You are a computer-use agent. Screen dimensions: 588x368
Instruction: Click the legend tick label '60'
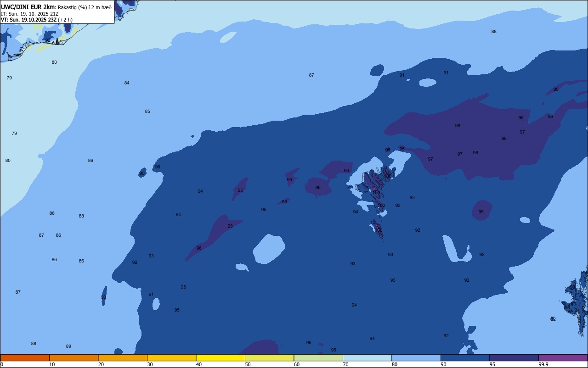click(x=297, y=364)
